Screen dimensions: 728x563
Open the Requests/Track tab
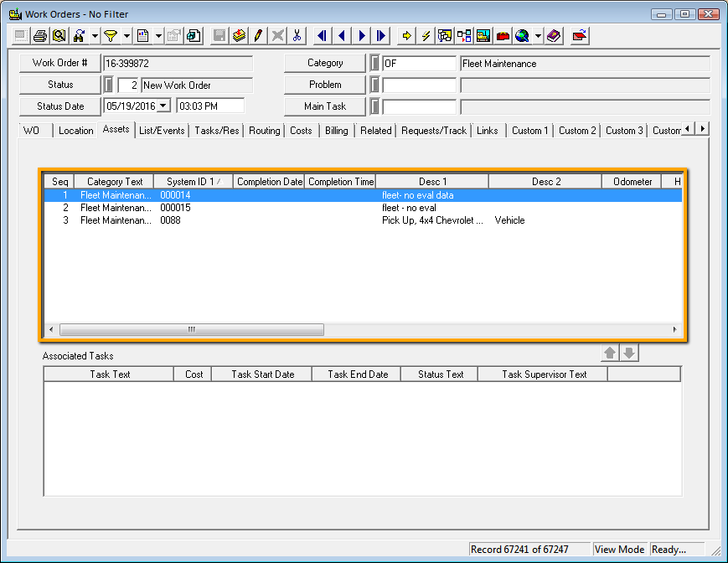tap(434, 131)
